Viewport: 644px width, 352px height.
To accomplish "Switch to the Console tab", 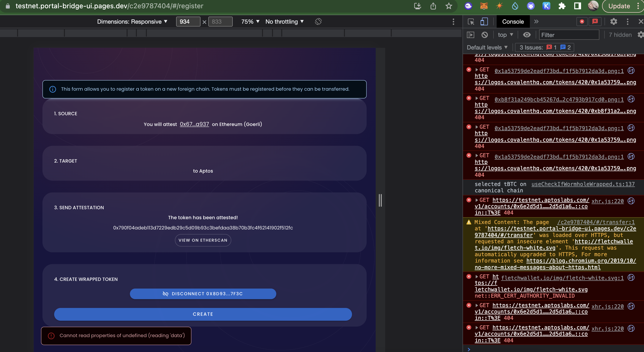I will (513, 21).
